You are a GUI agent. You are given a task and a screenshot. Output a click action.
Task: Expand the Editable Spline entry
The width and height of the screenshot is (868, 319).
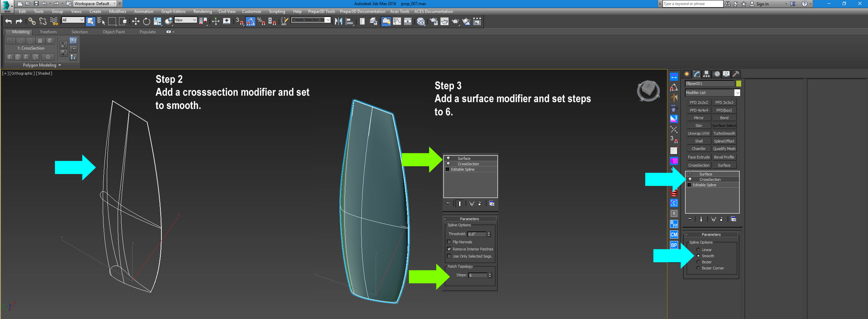click(x=690, y=185)
